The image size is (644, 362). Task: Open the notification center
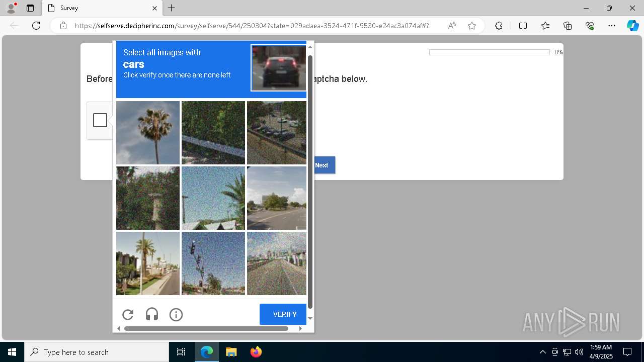pos(627,352)
